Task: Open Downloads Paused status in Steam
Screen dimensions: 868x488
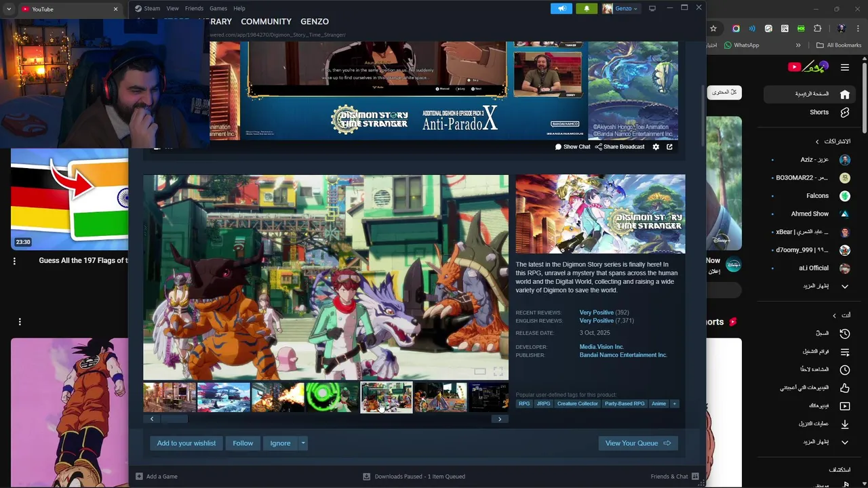Action: pos(414,476)
